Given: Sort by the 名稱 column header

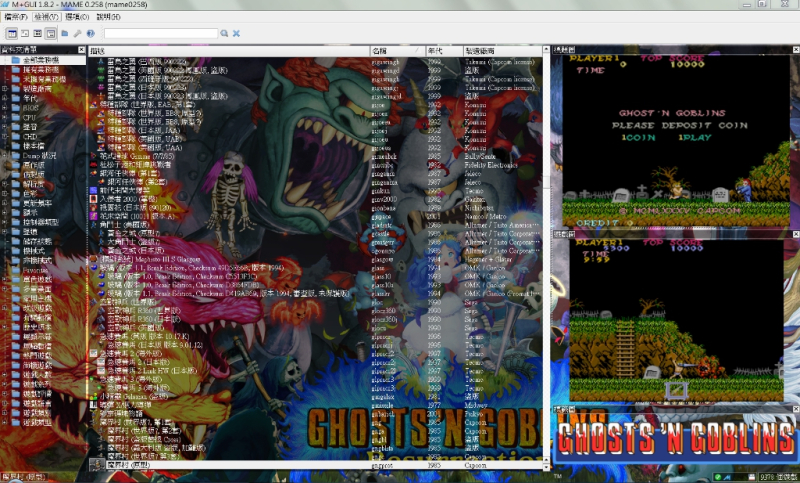Looking at the screenshot, I should (x=397, y=51).
